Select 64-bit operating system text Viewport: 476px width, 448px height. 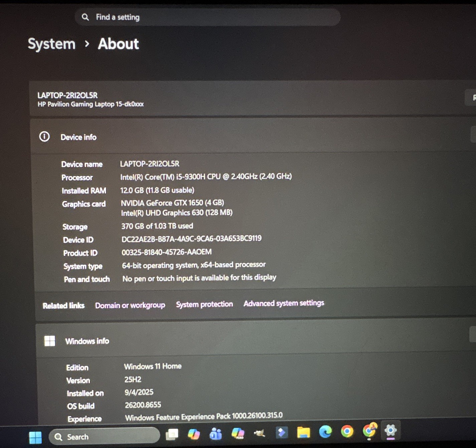pos(194,265)
